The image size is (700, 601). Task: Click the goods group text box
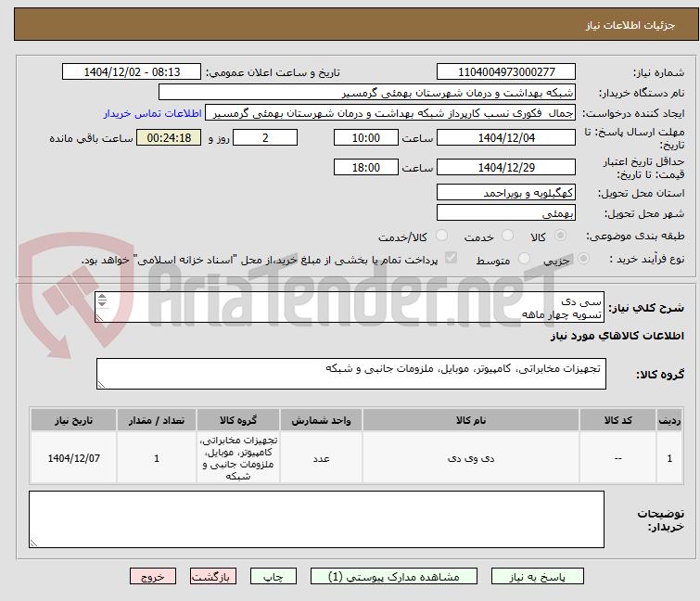click(350, 374)
